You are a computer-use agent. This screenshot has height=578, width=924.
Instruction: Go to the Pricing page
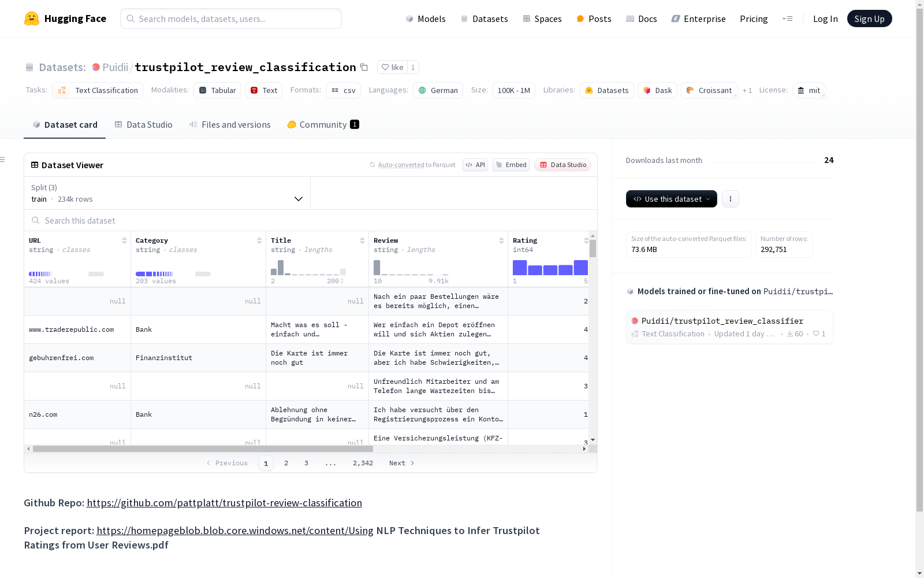pyautogui.click(x=754, y=18)
